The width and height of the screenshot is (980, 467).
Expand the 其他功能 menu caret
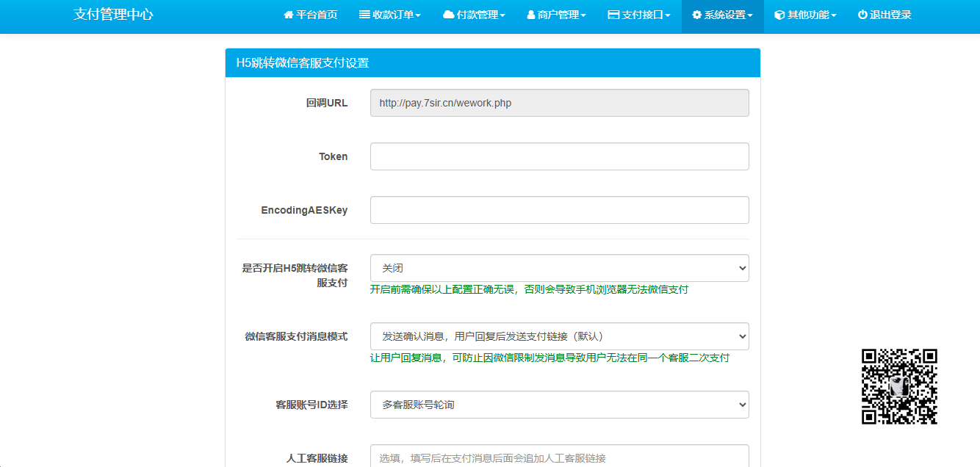(x=834, y=16)
